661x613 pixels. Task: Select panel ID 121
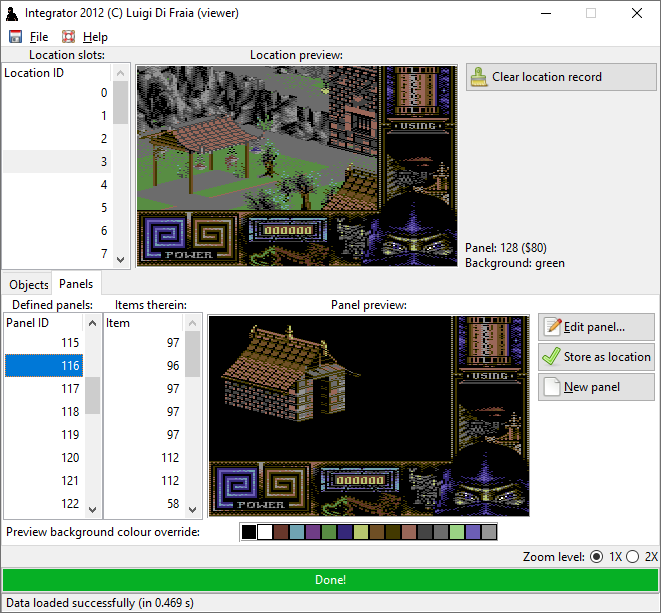pyautogui.click(x=44, y=480)
